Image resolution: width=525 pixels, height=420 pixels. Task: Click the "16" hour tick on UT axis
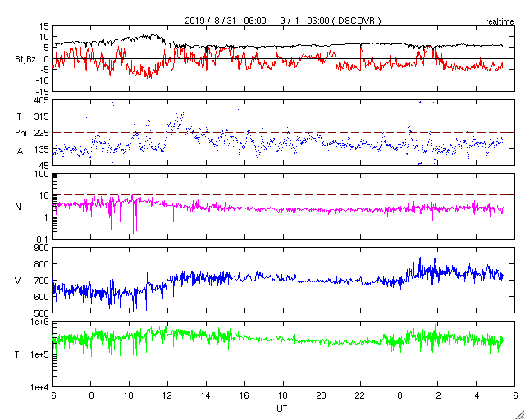pyautogui.click(x=244, y=395)
